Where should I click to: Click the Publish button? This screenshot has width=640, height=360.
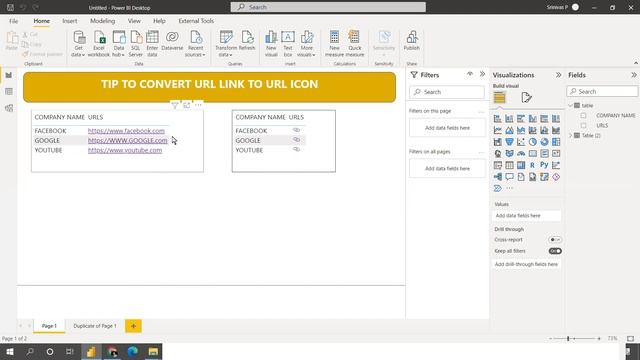(x=411, y=41)
